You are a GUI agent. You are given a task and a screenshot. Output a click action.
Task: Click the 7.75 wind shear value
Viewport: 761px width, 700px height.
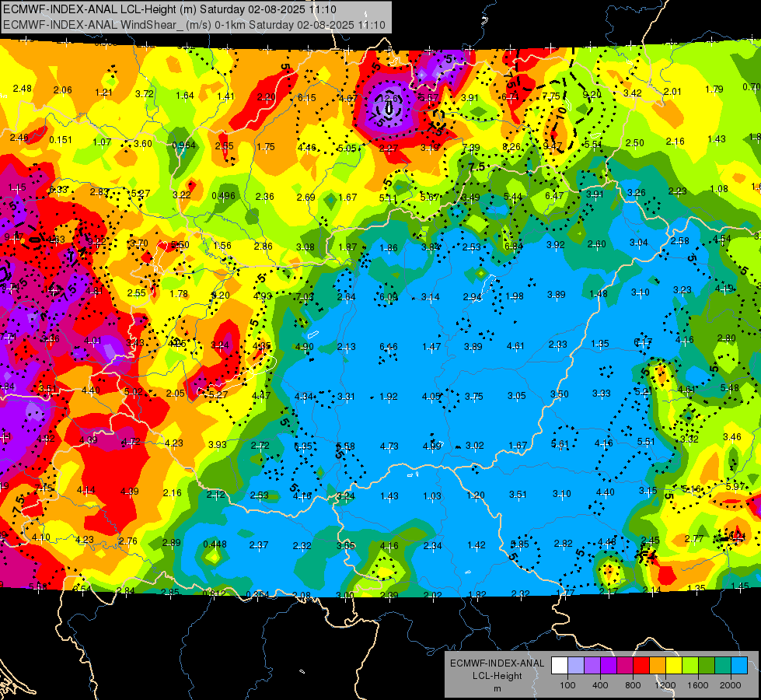(551, 96)
